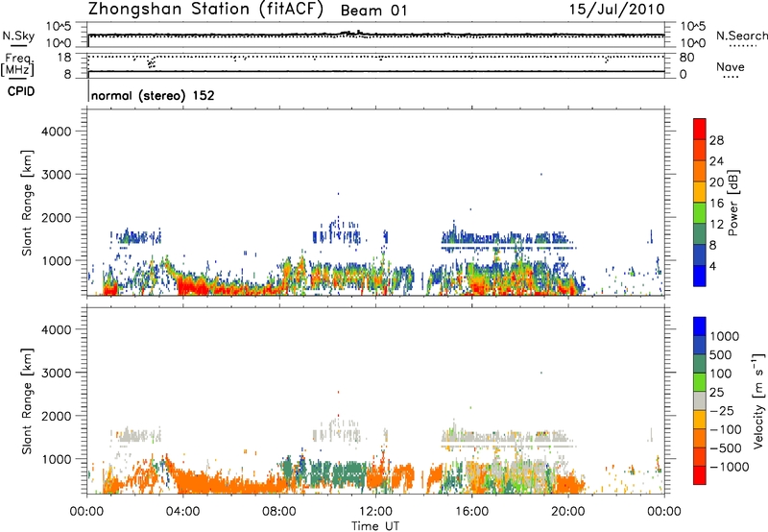Click the "-25" tick on Velocity colorbar
This screenshot has width=768, height=532.
tap(721, 410)
